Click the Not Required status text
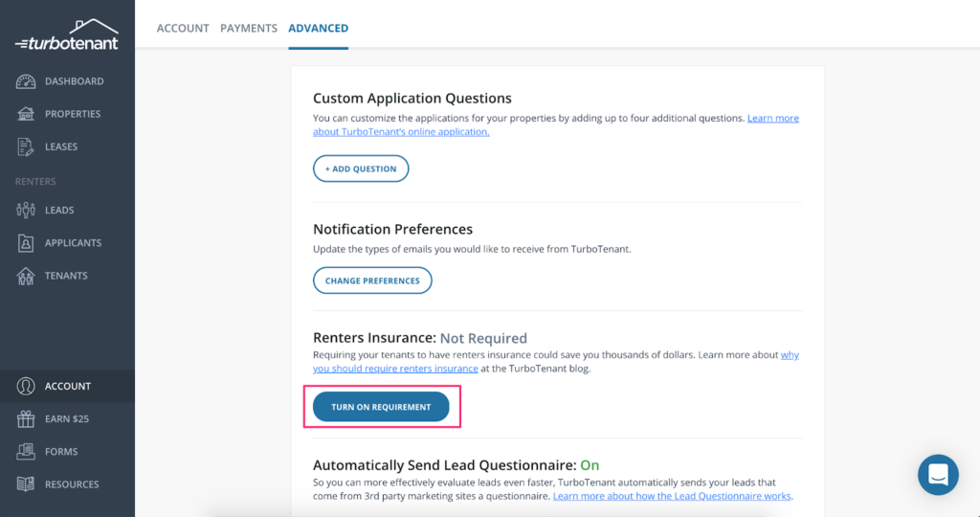Viewport: 980px width, 517px height. [x=483, y=338]
